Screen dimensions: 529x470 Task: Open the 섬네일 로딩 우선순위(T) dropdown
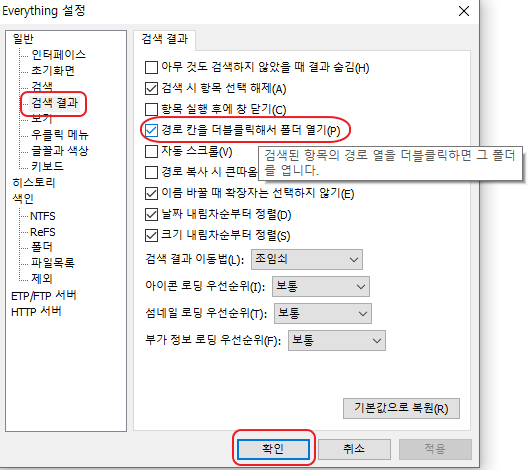[323, 313]
